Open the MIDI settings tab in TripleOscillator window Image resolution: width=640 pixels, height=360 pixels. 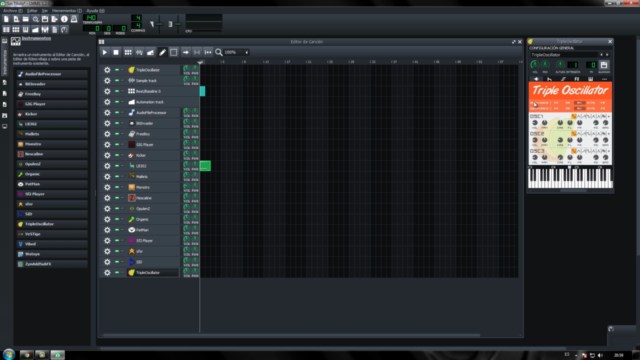tap(591, 79)
